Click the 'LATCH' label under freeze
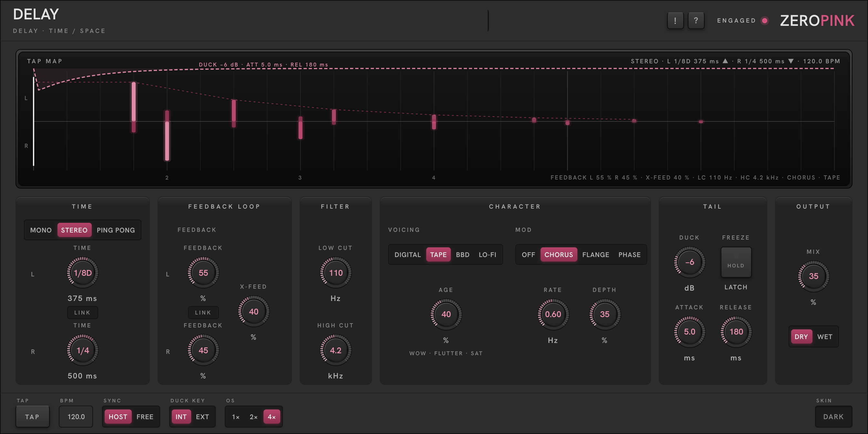This screenshot has height=434, width=868. [x=736, y=287]
